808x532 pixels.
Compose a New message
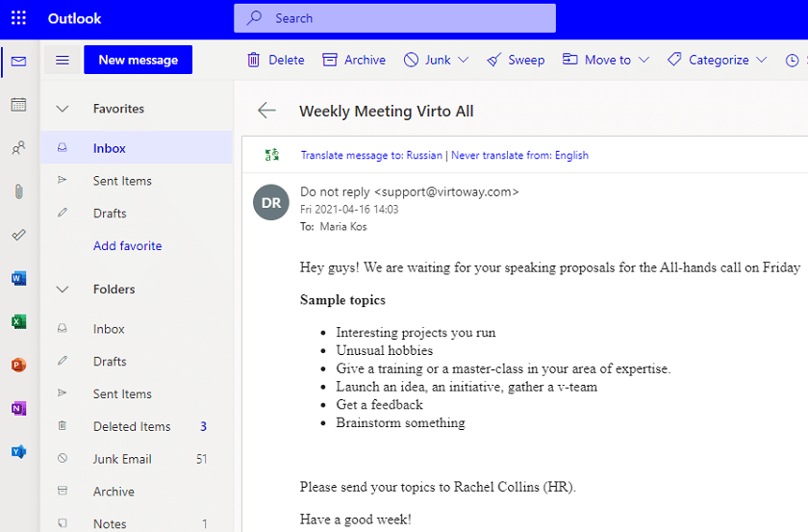coord(139,60)
